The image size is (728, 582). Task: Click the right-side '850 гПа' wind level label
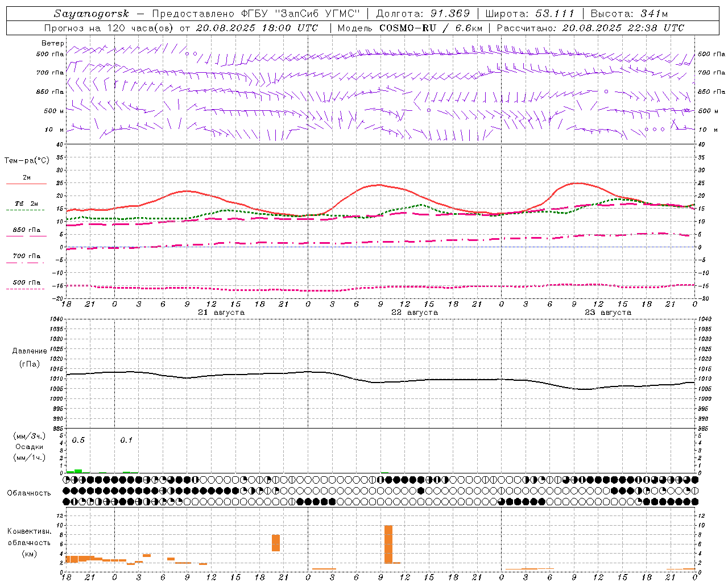coord(712,92)
